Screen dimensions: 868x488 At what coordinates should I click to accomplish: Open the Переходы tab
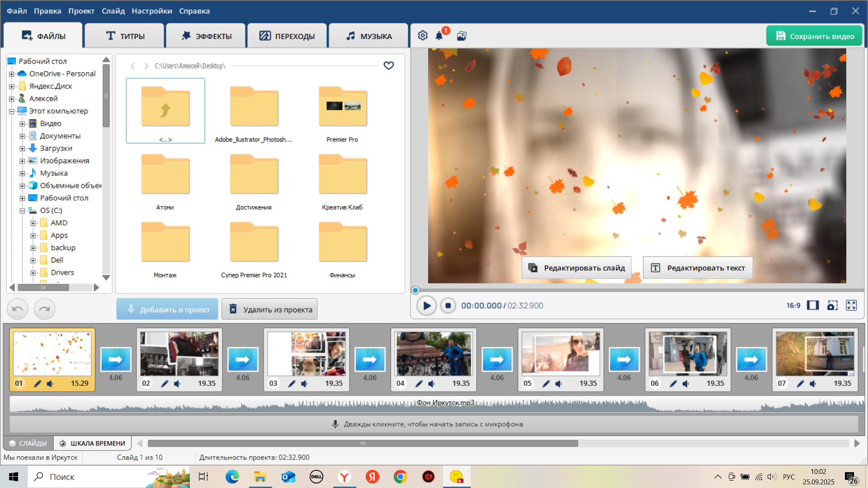click(x=287, y=36)
